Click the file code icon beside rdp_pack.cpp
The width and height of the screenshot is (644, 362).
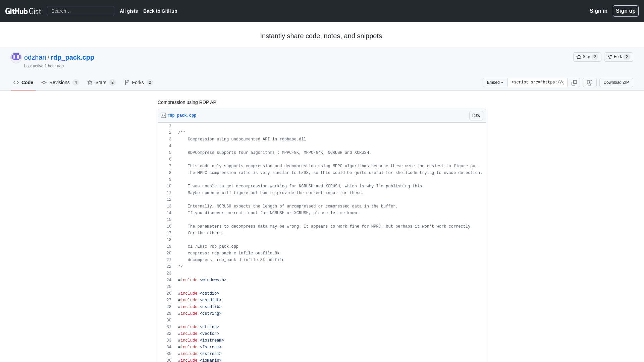click(163, 115)
